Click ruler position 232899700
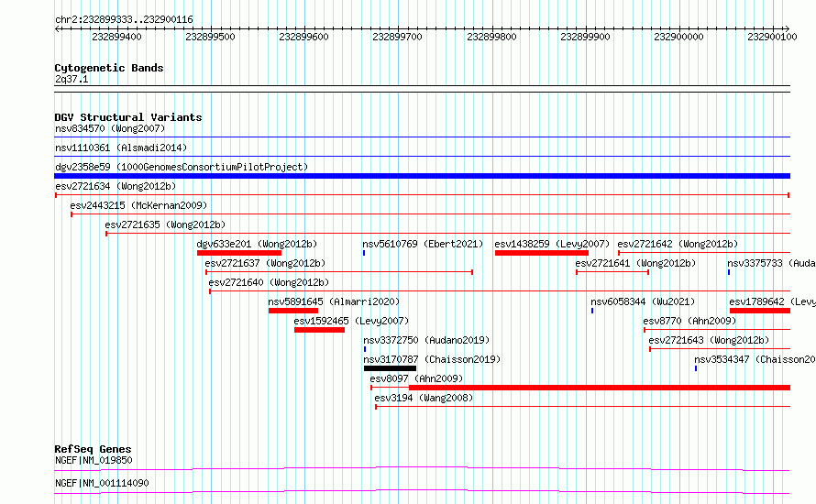 point(398,37)
